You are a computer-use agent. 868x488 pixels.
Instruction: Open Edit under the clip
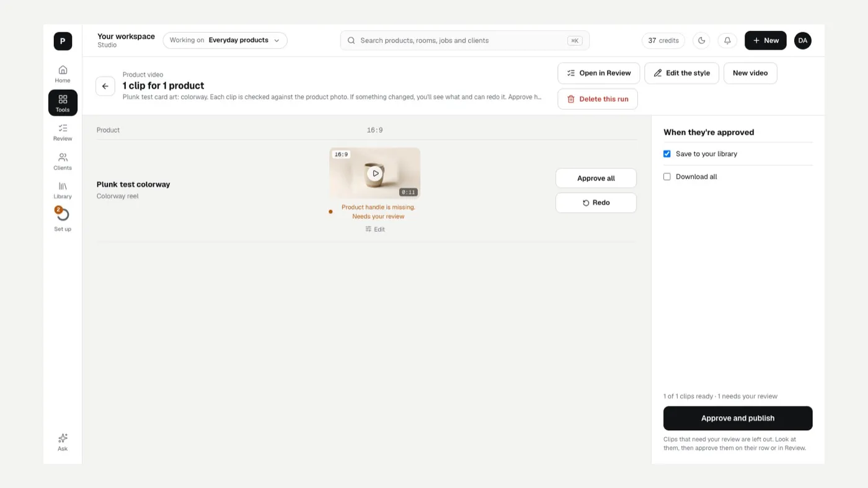click(375, 229)
